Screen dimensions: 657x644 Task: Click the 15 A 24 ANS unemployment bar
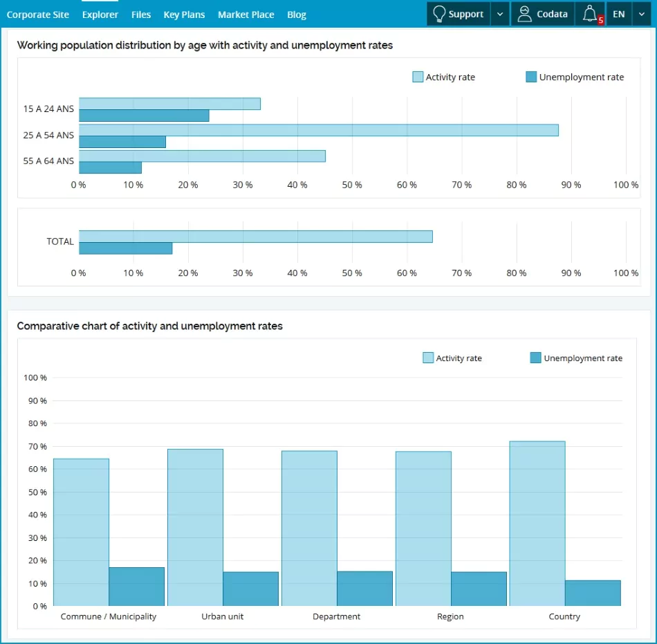click(x=144, y=116)
